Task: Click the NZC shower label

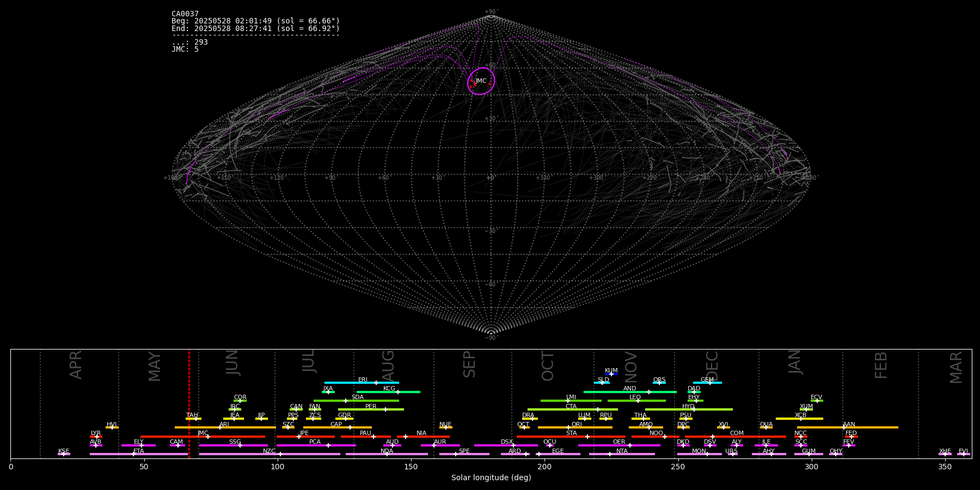Action: (x=269, y=451)
